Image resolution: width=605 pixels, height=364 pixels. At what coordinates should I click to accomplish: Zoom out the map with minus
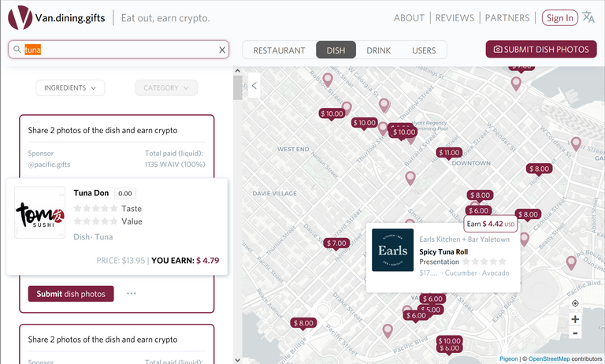pos(575,332)
